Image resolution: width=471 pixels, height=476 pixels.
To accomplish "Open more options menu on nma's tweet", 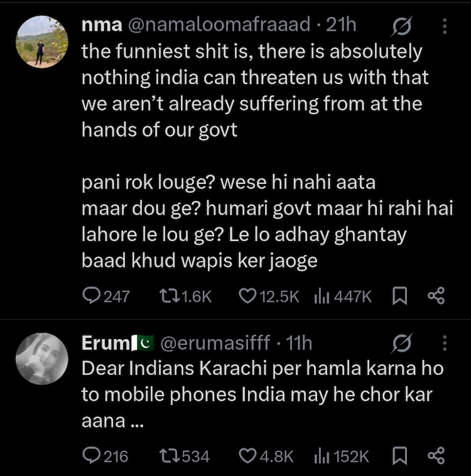I will click(445, 26).
